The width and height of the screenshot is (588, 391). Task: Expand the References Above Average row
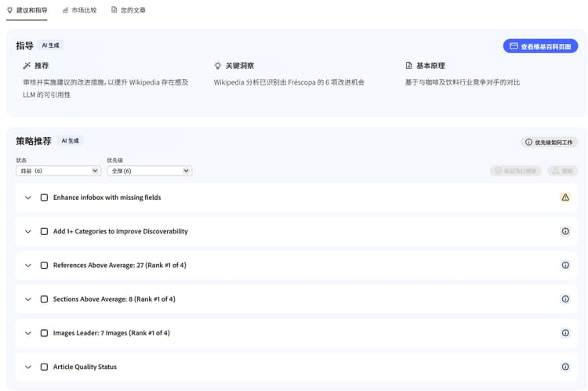point(28,266)
